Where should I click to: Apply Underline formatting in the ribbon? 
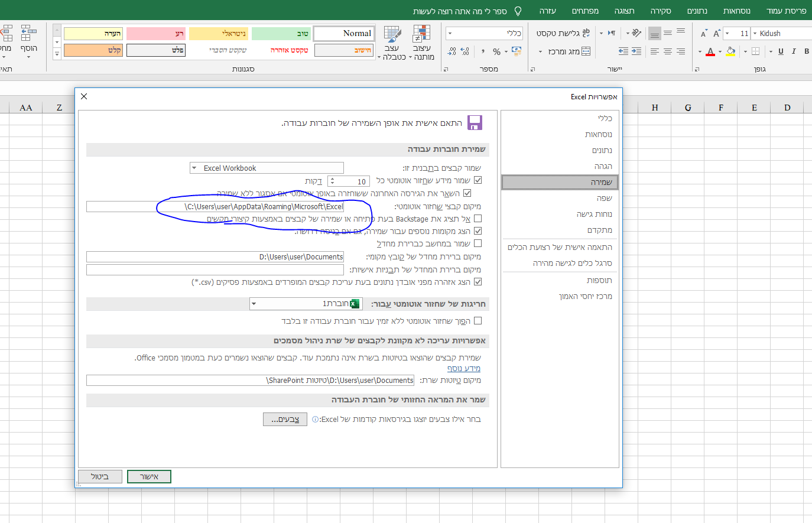click(x=781, y=51)
